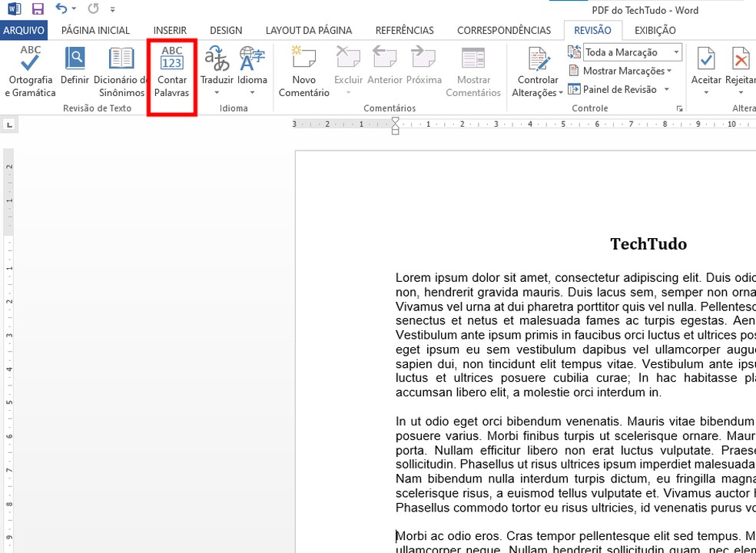This screenshot has height=553, width=756.
Task: Toggle Mostrar Marcações options
Action: pos(619,71)
